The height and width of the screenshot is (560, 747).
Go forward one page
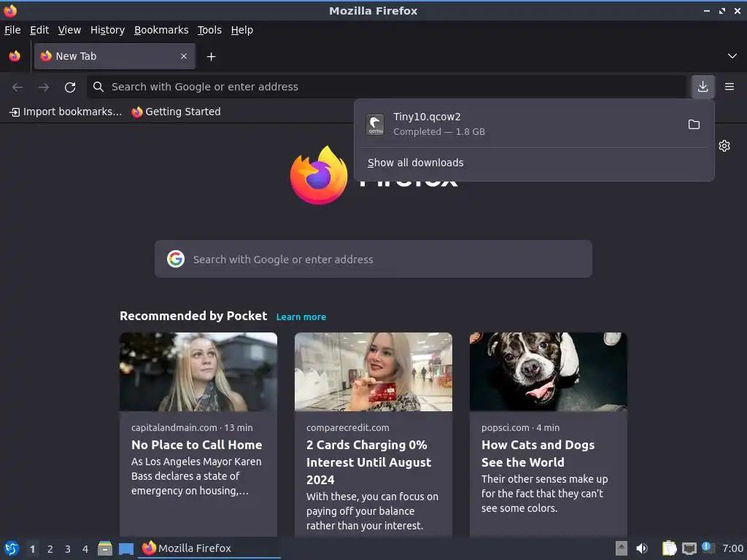click(x=44, y=87)
